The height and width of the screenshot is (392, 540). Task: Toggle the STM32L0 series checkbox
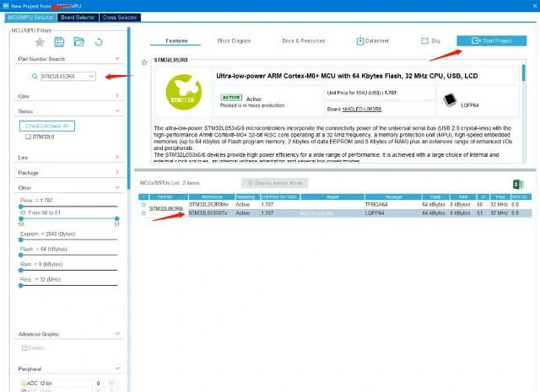(x=28, y=137)
